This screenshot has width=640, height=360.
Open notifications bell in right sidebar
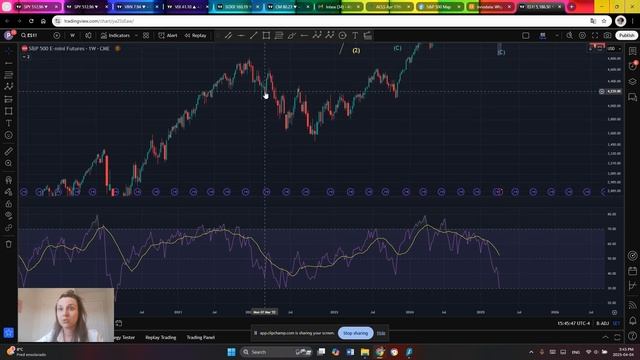point(632,320)
